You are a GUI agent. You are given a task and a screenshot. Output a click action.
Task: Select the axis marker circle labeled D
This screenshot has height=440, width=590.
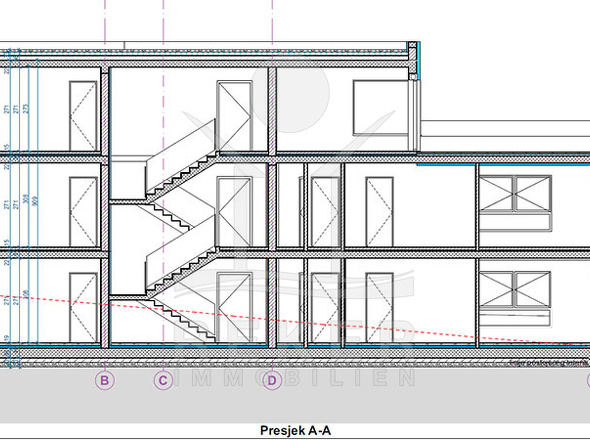coord(272,380)
